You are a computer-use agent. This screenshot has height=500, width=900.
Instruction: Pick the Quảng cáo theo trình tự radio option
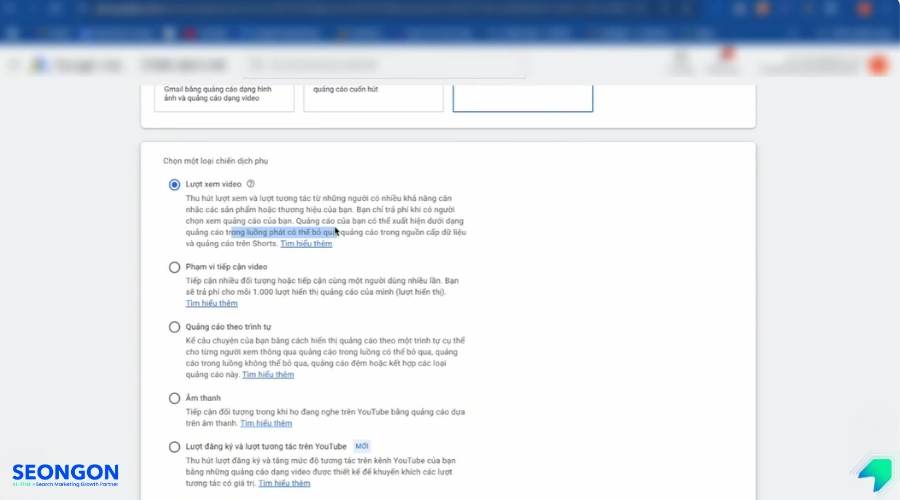(174, 327)
